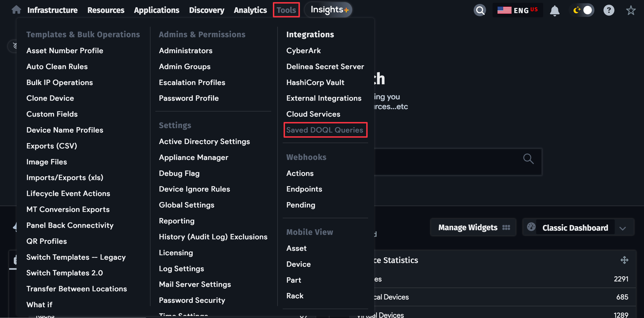
Task: Open Insights+ button
Action: tap(329, 10)
